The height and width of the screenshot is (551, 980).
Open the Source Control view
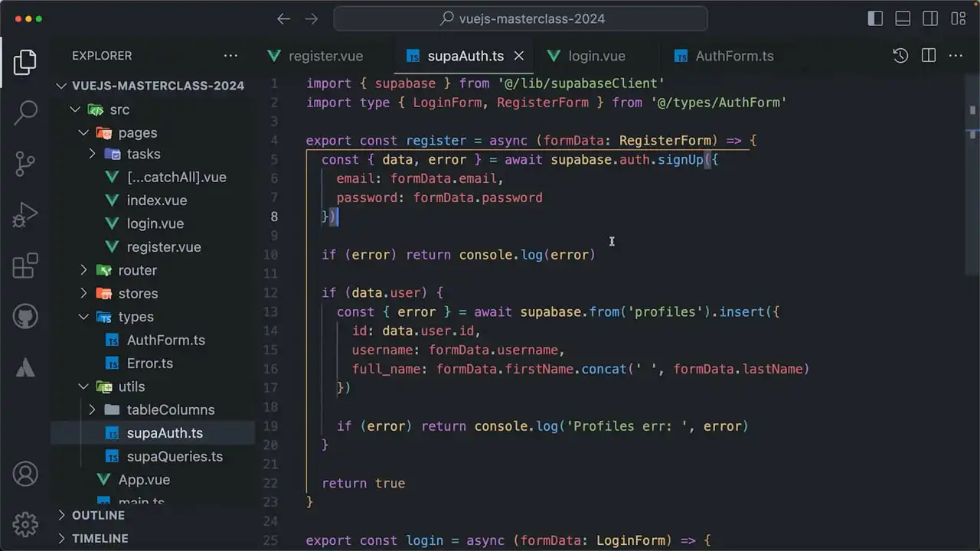click(x=25, y=164)
